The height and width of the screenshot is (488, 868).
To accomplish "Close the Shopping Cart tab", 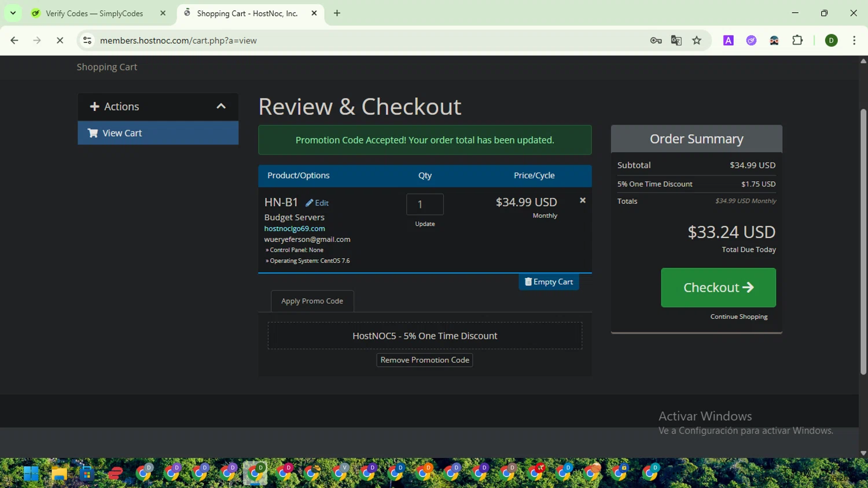I will tap(314, 13).
